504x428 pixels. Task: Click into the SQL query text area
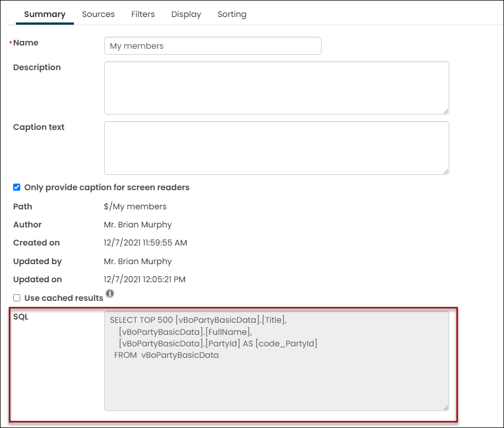[277, 361]
